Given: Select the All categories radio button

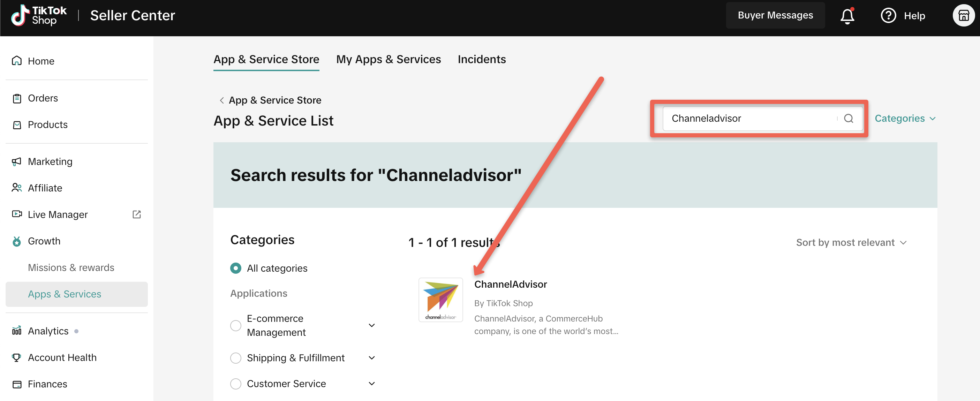Looking at the screenshot, I should point(235,268).
